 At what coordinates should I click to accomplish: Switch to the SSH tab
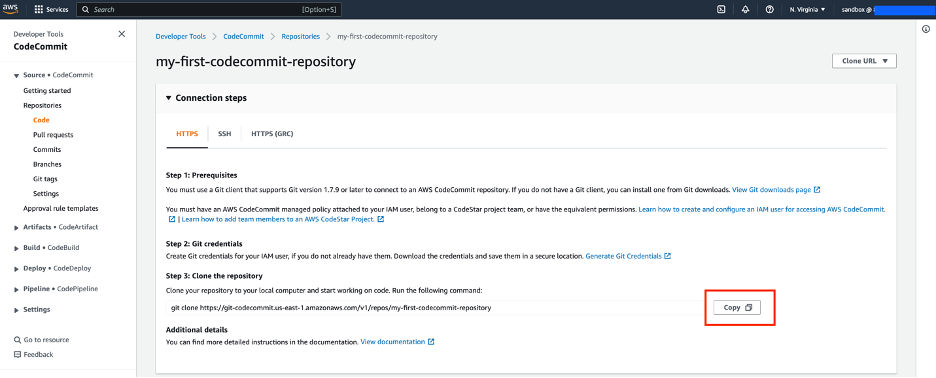[224, 134]
